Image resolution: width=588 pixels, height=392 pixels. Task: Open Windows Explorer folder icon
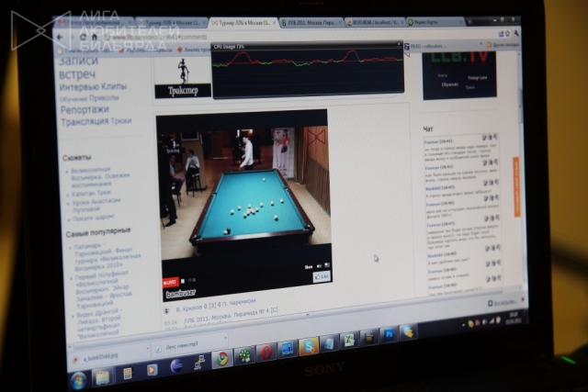103,376
